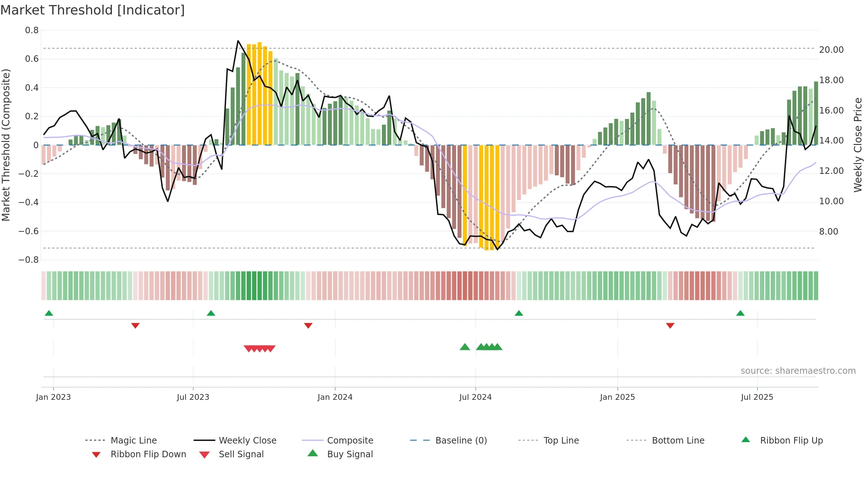Click the Jan 2024 x-axis label
Image resolution: width=868 pixels, height=488 pixels.
335,397
